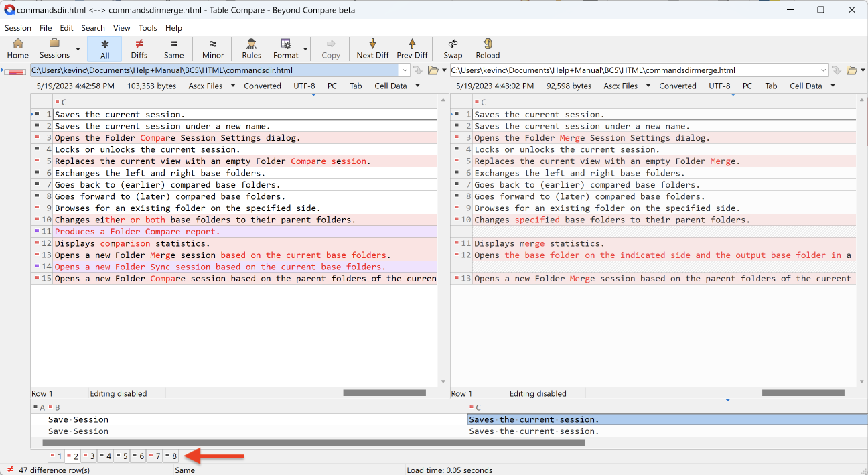868x475 pixels.
Task: Open the File menu
Action: (46, 28)
